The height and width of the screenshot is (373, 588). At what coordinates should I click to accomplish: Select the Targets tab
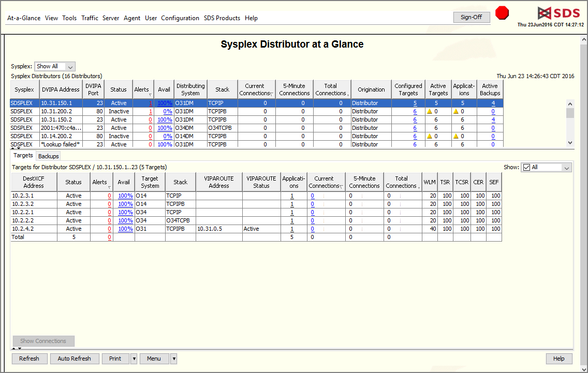[23, 155]
